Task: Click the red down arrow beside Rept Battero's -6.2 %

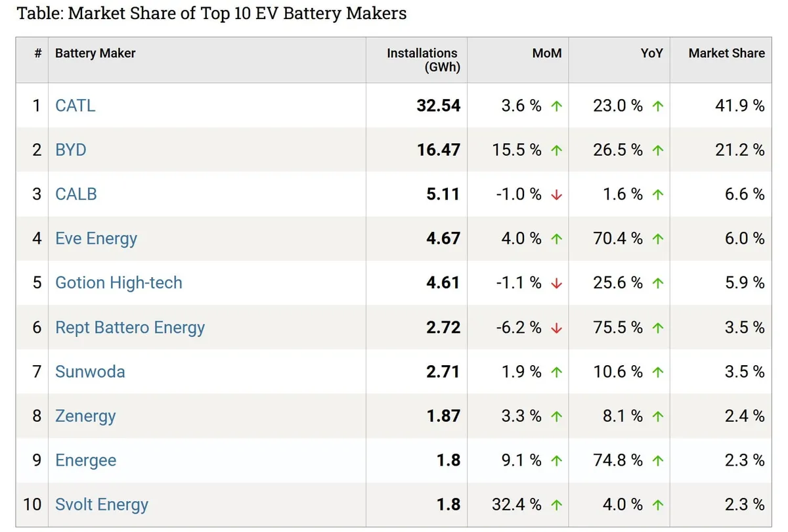Action: click(x=556, y=328)
